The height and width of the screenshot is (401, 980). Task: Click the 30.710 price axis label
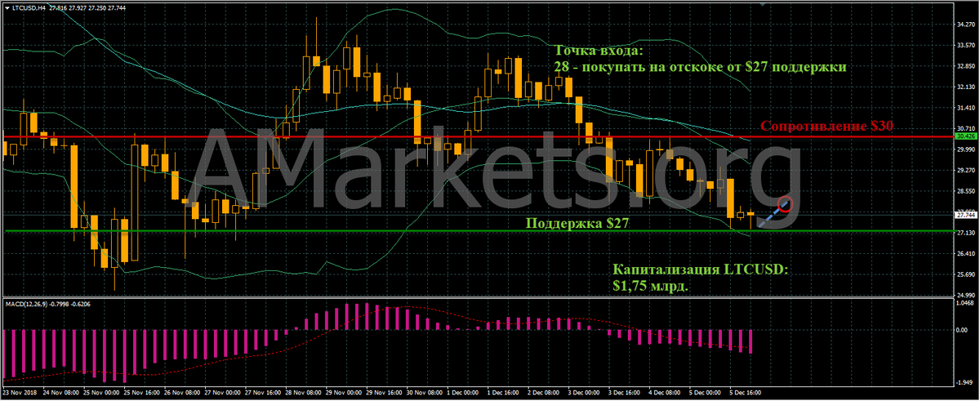964,128
